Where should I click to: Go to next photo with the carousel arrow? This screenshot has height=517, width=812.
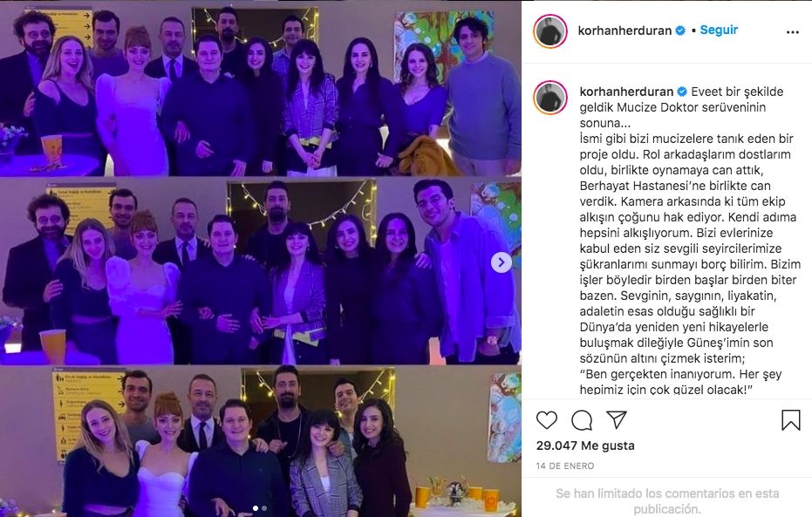[501, 262]
